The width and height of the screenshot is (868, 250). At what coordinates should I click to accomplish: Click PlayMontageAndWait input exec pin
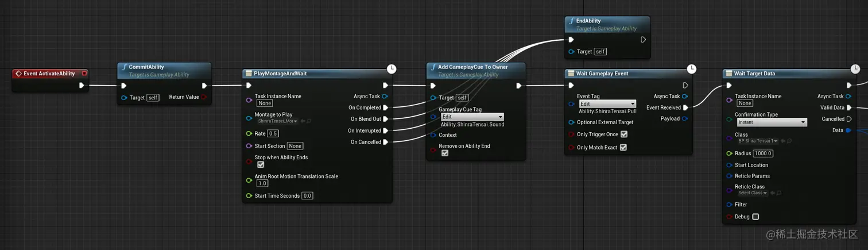click(x=249, y=86)
